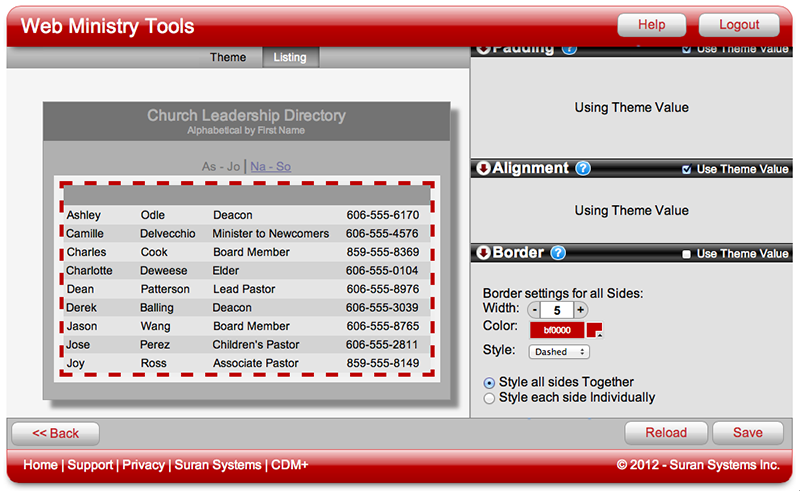This screenshot has height=491, width=800.
Task: Open the Padding help question icon
Action: point(569,48)
